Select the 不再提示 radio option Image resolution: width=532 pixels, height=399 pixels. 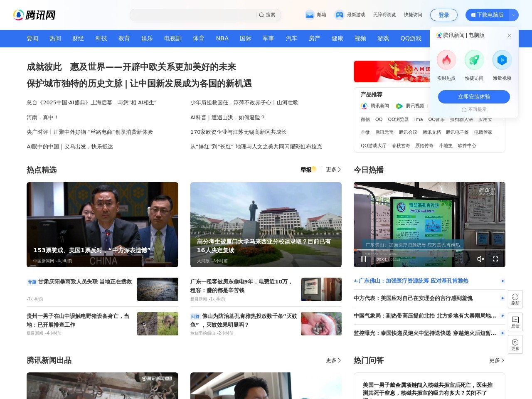point(464,110)
